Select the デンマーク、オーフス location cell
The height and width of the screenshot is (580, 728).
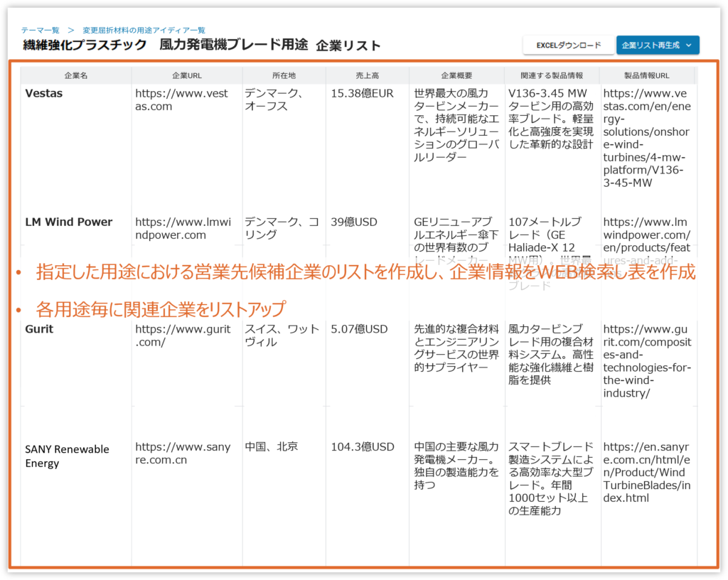tap(274, 100)
